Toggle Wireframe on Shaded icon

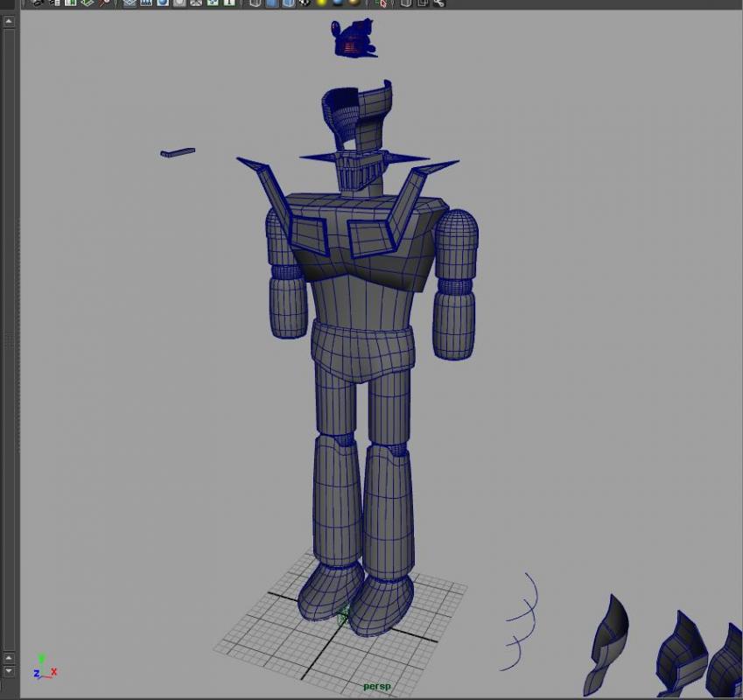click(x=289, y=3)
